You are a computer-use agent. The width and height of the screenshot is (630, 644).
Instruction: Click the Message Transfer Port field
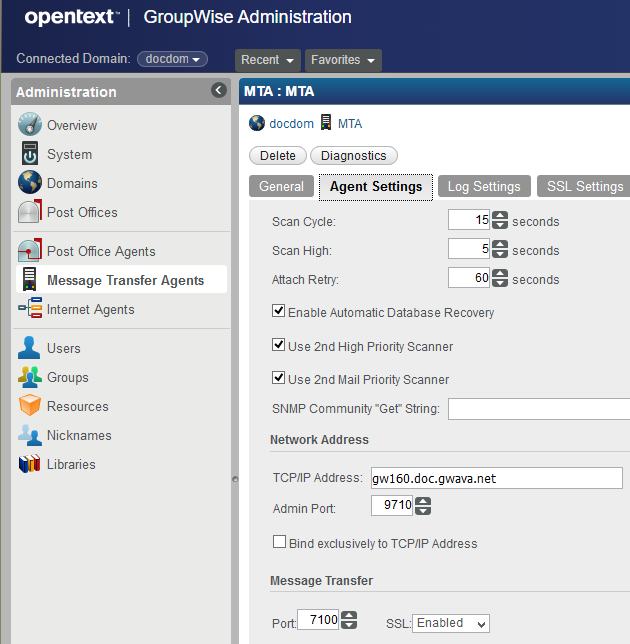point(318,620)
